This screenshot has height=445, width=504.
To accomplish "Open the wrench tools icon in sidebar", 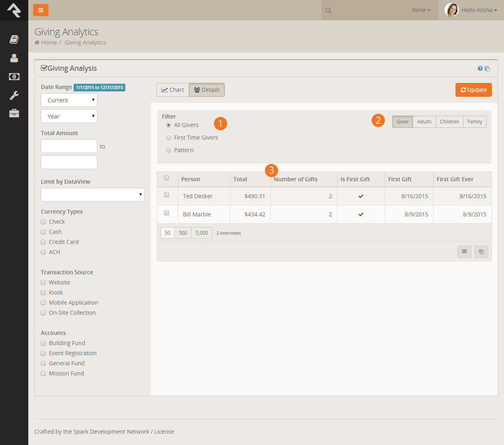I will click(14, 95).
